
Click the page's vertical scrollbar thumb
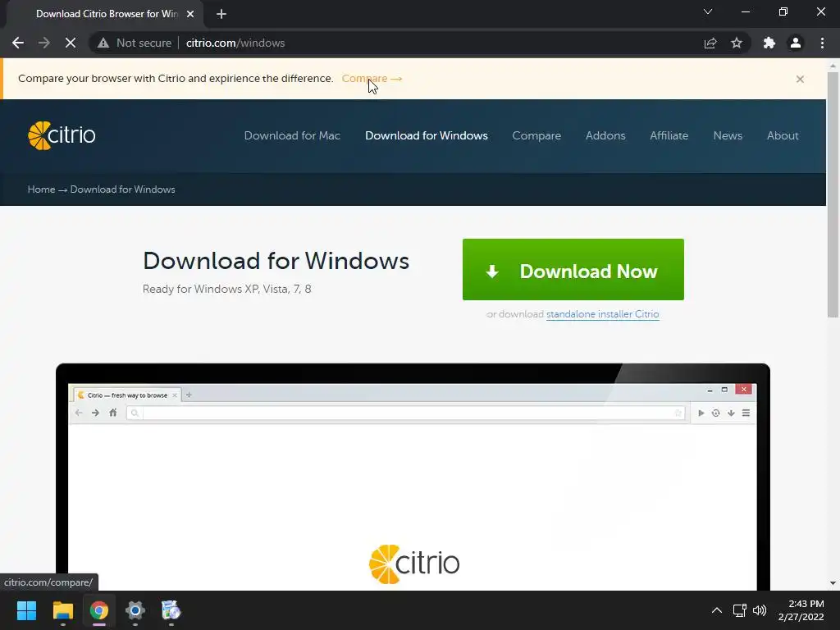[833, 194]
